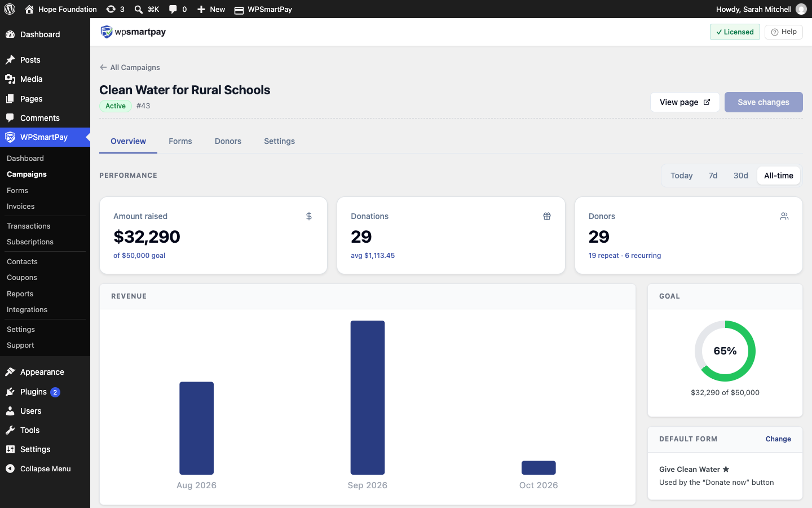Click the Posts pin icon in sidebar
Image resolution: width=812 pixels, height=508 pixels.
point(10,60)
